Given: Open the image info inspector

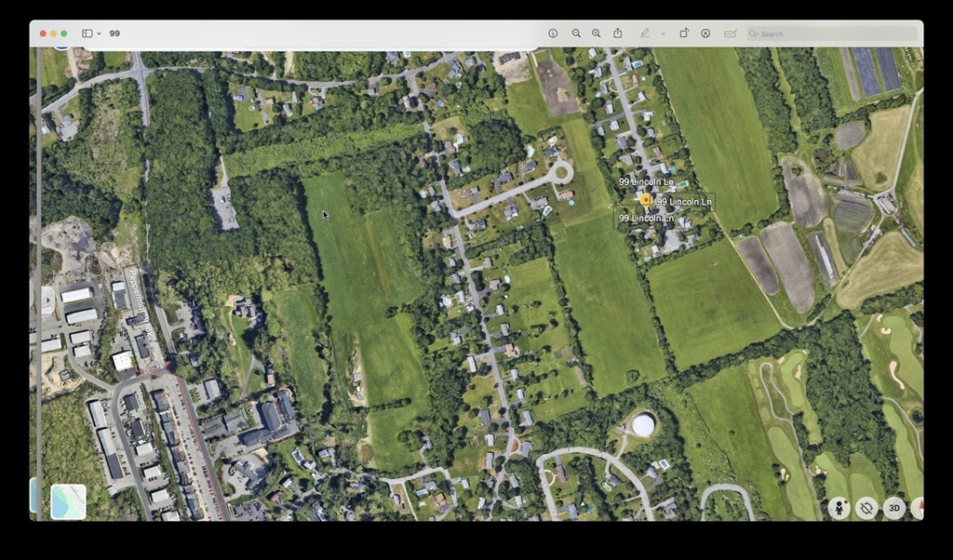Looking at the screenshot, I should point(553,33).
